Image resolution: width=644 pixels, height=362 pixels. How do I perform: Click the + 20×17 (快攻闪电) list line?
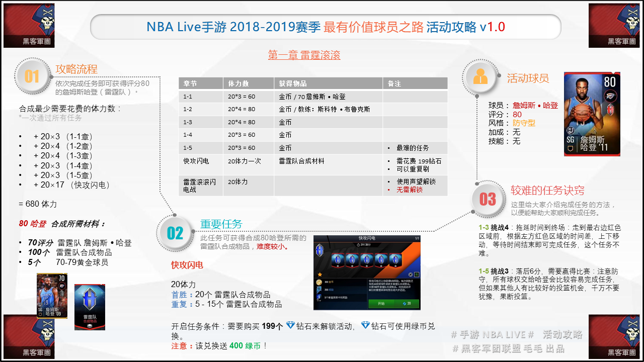tap(72, 185)
